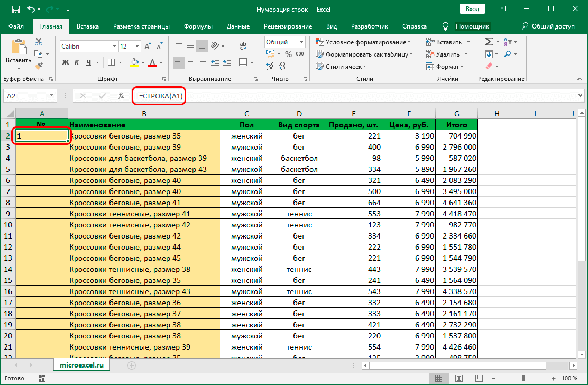Click the Save floppy disk icon
The width and height of the screenshot is (588, 385).
[15, 9]
